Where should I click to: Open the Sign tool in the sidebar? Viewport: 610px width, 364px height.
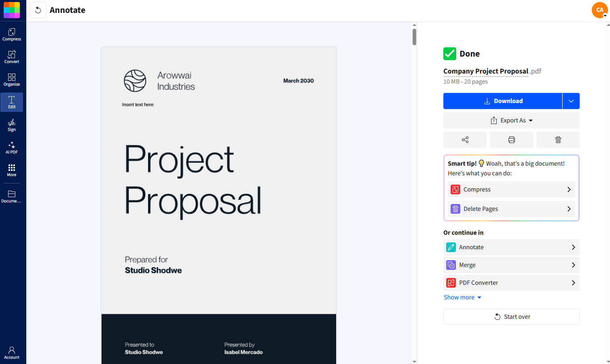click(12, 125)
